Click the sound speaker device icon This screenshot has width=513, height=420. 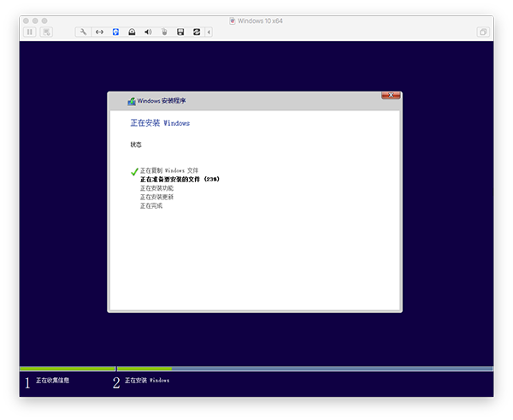click(x=148, y=32)
